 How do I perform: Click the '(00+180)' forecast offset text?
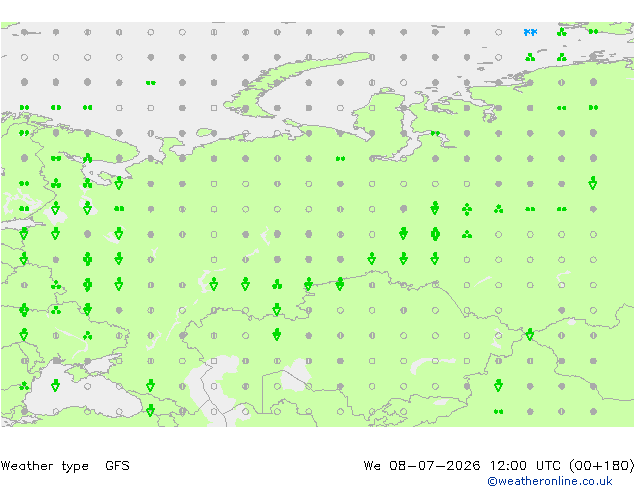602,466
